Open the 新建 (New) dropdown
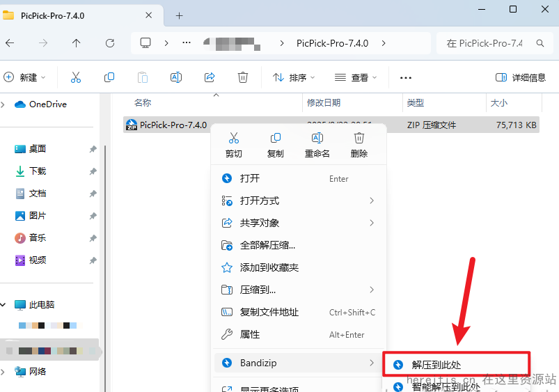 (24, 77)
